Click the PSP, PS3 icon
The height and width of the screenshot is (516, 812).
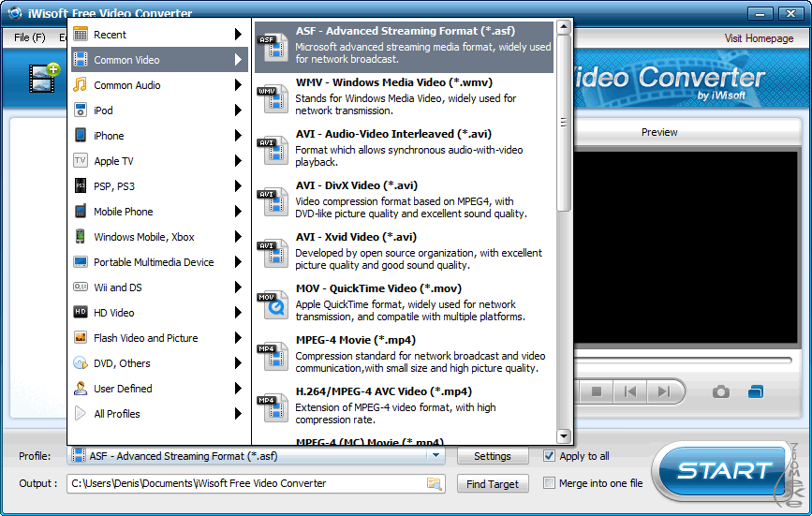pyautogui.click(x=81, y=185)
